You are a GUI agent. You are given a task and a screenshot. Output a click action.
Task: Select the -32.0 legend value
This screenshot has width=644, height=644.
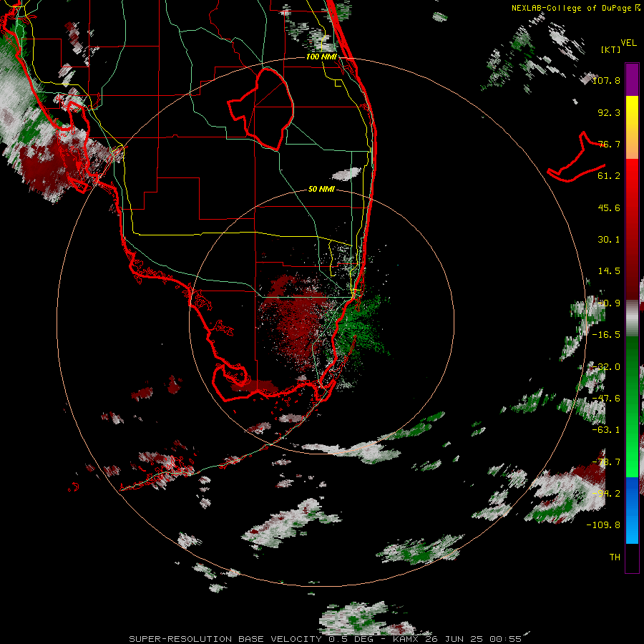click(x=606, y=367)
